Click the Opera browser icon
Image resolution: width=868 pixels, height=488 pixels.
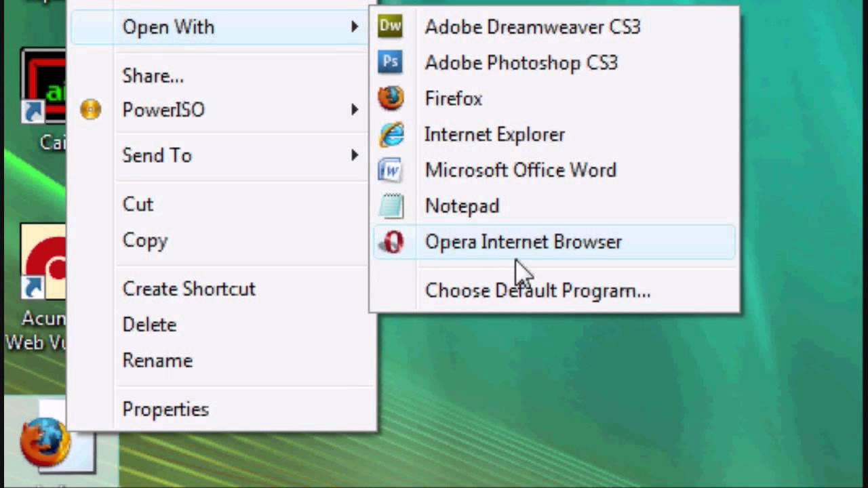tap(391, 242)
